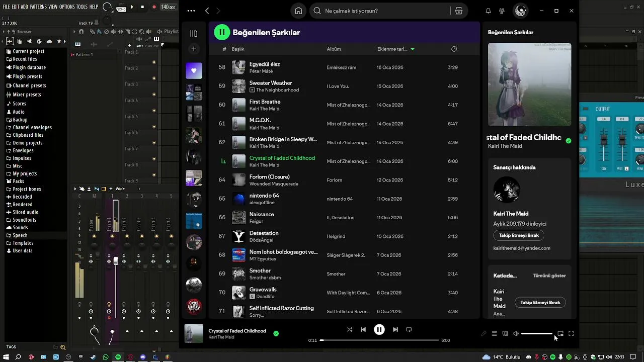Toggle liked checkmark in the Now Playing panel
644x362 pixels.
coord(569,141)
